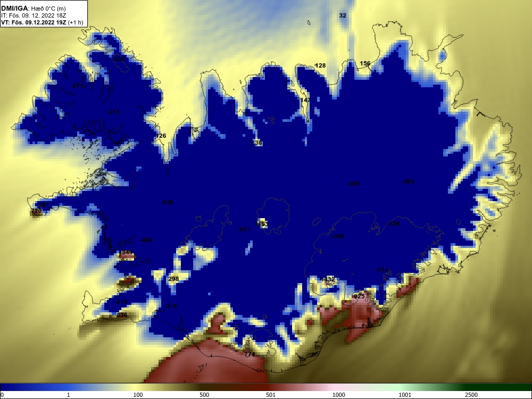Click the map value '-316'
Screen dimensions: 532x399
pyautogui.click(x=171, y=306)
